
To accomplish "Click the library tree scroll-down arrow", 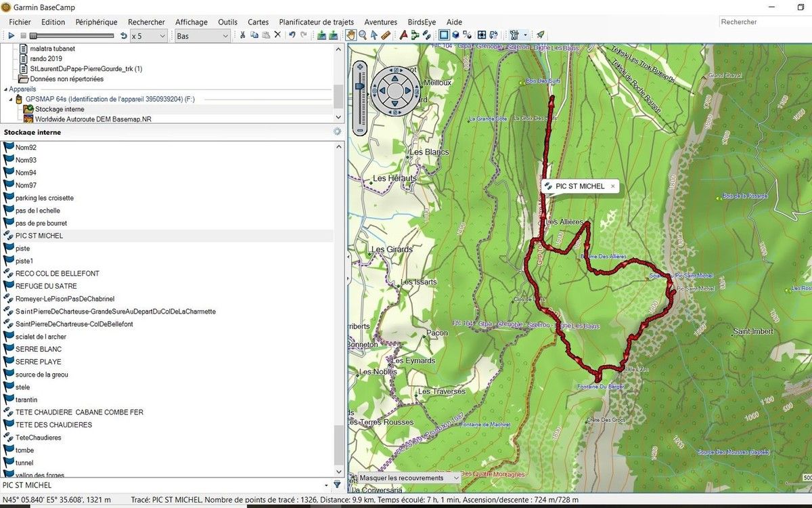I will point(339,119).
